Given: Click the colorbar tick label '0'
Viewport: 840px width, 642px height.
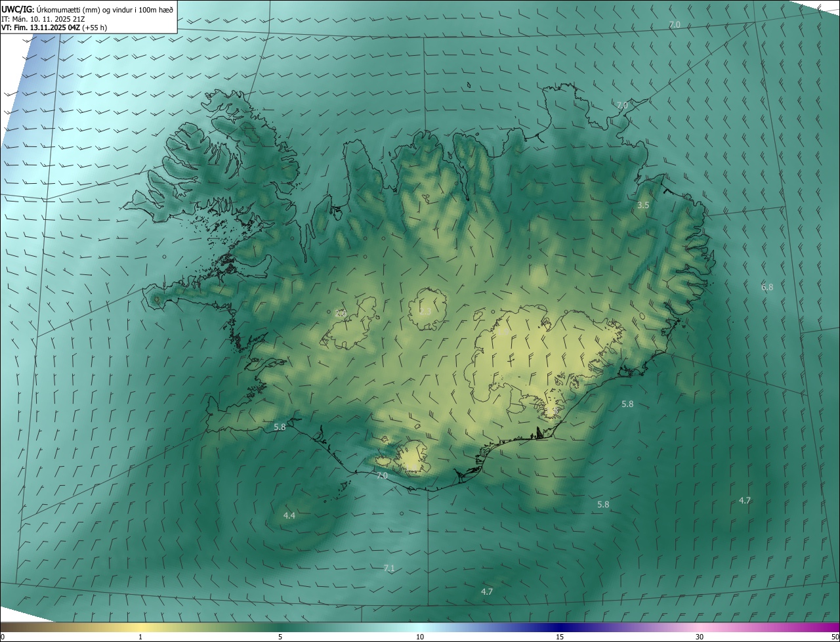Looking at the screenshot, I should 3,637.
